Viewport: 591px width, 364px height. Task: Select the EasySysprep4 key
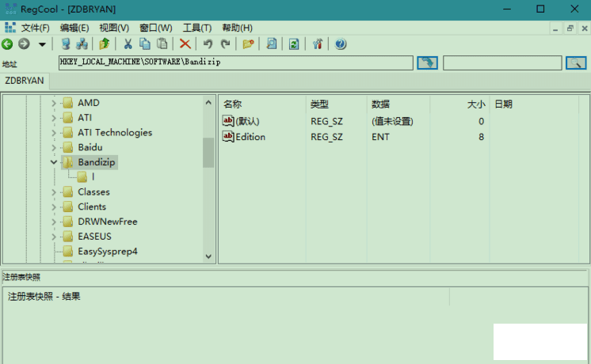tap(108, 251)
